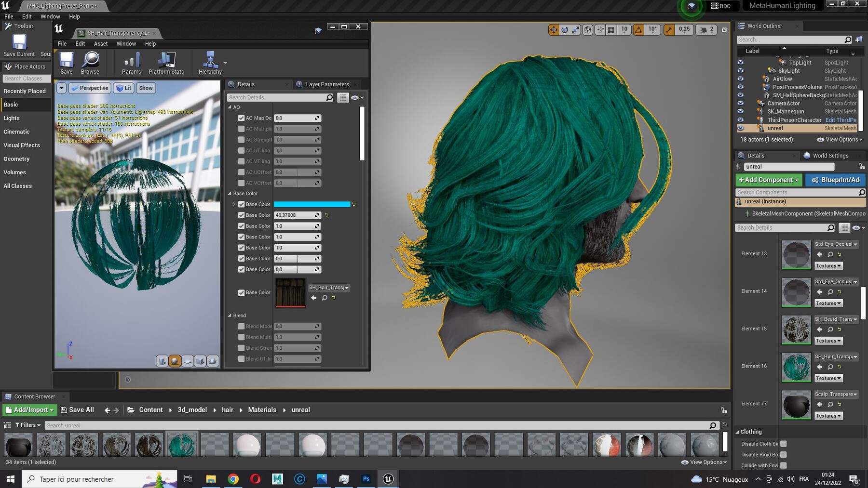Switch preview mesh to cube shape

(x=200, y=361)
